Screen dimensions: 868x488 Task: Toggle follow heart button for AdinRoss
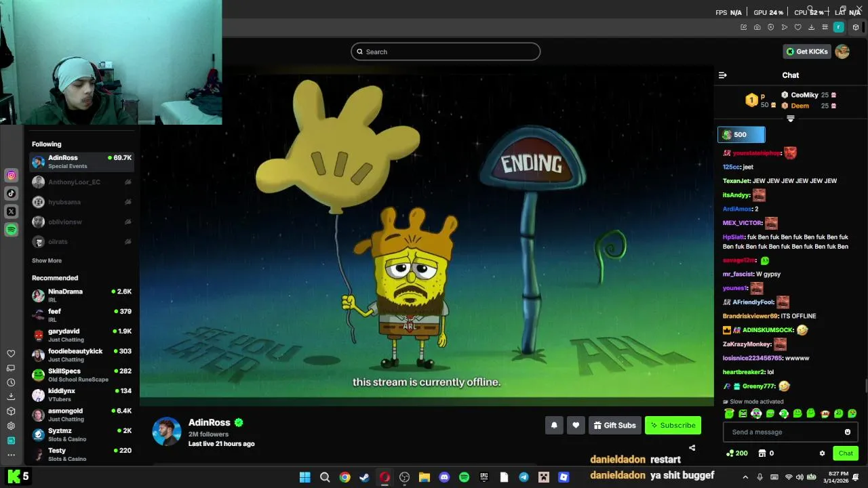pyautogui.click(x=576, y=425)
